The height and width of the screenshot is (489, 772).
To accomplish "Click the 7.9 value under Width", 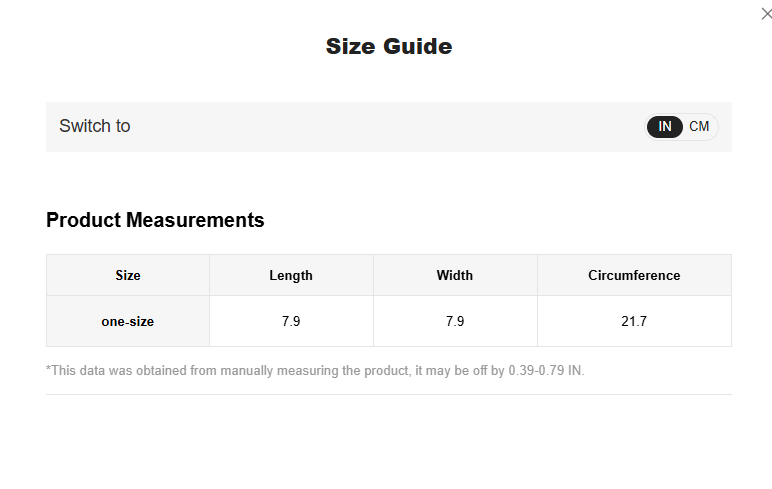I will pos(455,322).
